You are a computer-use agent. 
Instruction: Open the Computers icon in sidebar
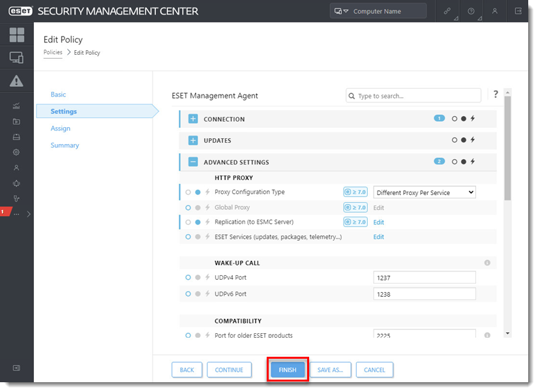[x=16, y=57]
